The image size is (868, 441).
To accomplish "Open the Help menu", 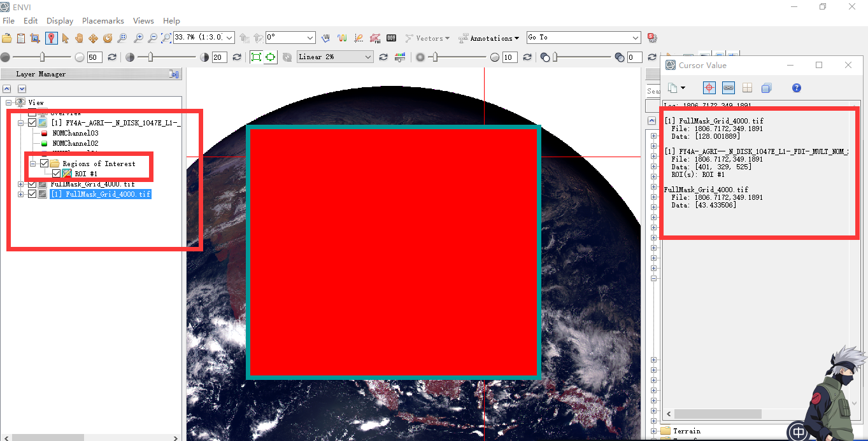I will (x=171, y=21).
